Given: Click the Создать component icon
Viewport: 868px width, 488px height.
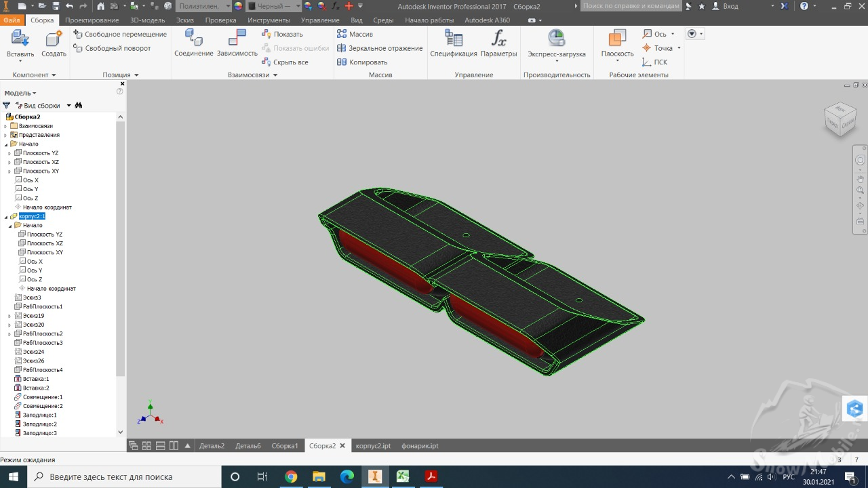Looking at the screenshot, I should click(54, 39).
